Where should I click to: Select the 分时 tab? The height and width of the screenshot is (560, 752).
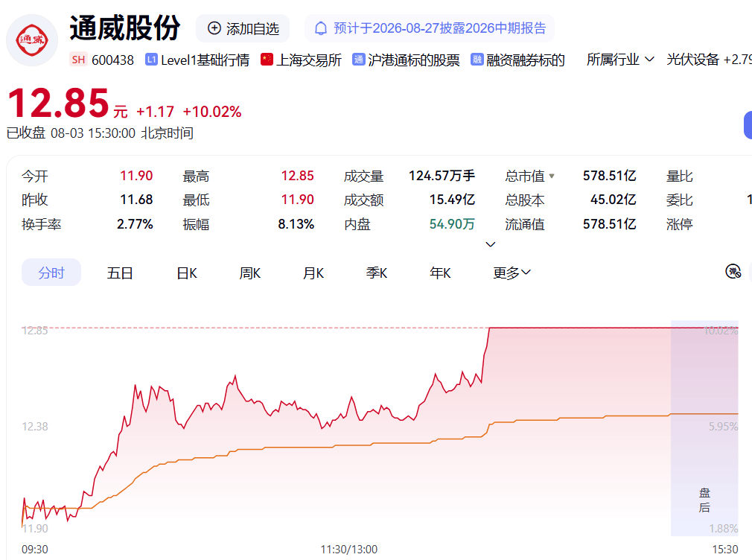click(x=51, y=273)
